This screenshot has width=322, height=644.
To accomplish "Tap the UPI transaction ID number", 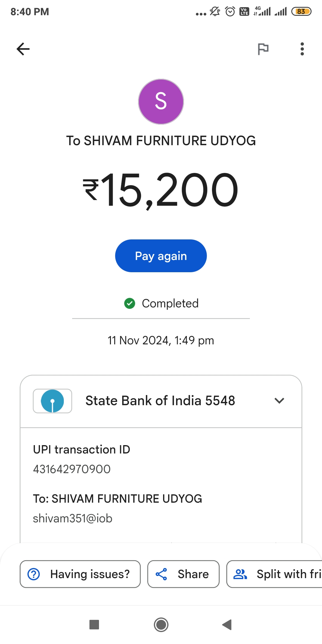I will pyautogui.click(x=72, y=469).
